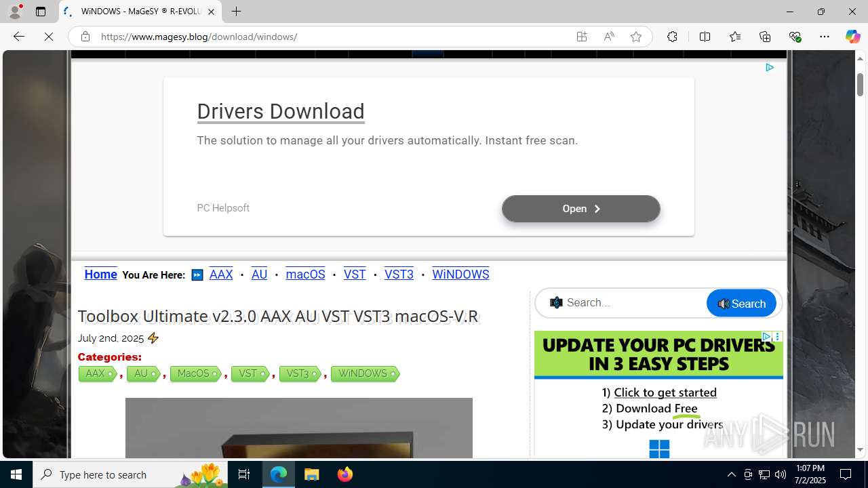868x488 pixels.
Task: Open Task View on taskbar
Action: [244, 474]
